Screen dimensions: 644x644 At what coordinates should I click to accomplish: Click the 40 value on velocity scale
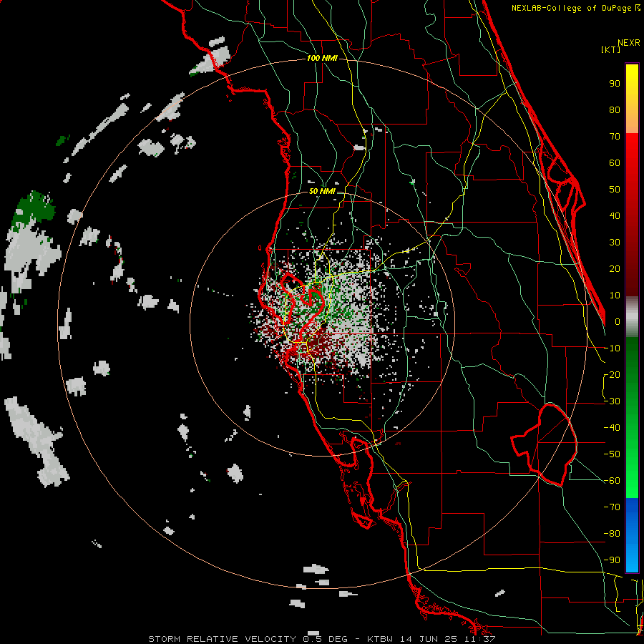[615, 215]
